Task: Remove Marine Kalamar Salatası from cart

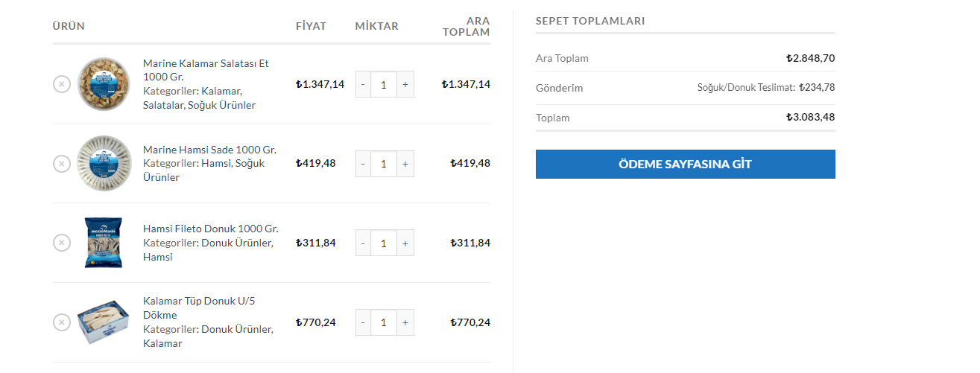Action: pyautogui.click(x=62, y=84)
